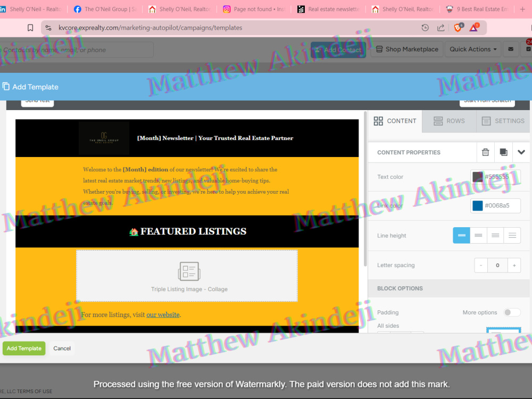Click the email editor vertical scrollbar

(365, 189)
